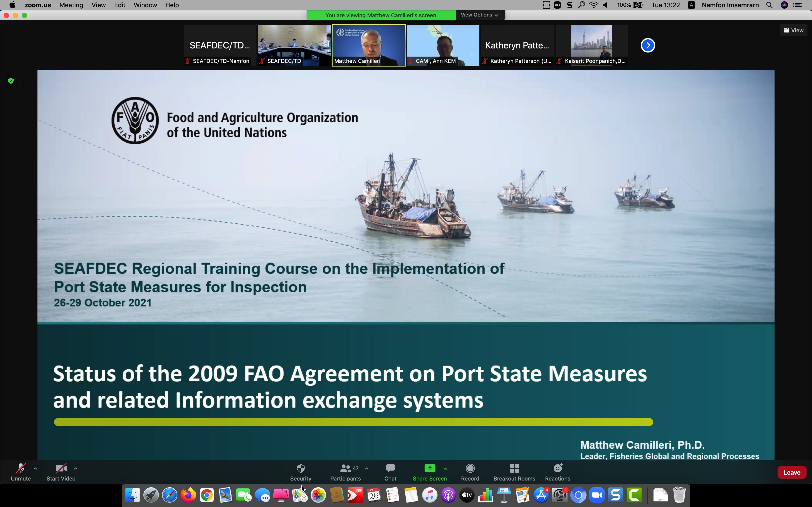
Task: Open Google Chrome from the Dock
Action: [x=207, y=495]
